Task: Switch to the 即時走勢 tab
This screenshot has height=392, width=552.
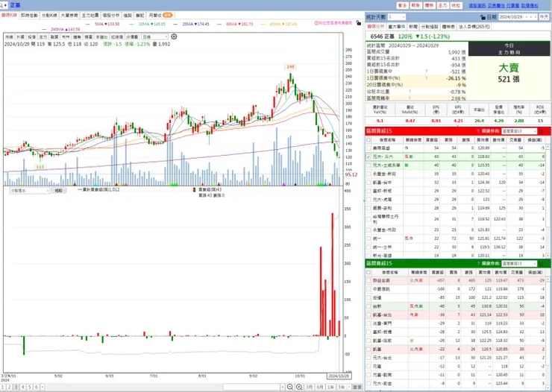Action: [29, 16]
